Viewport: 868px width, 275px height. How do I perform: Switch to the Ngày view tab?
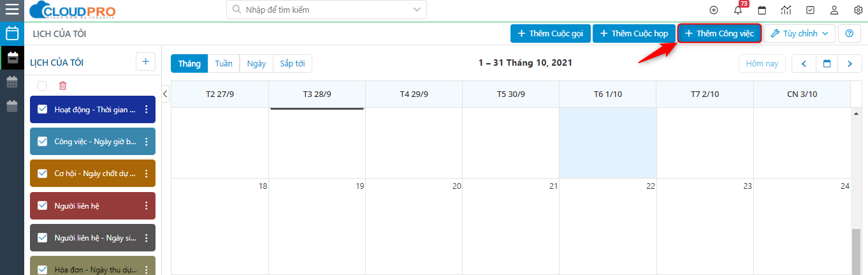click(x=256, y=63)
